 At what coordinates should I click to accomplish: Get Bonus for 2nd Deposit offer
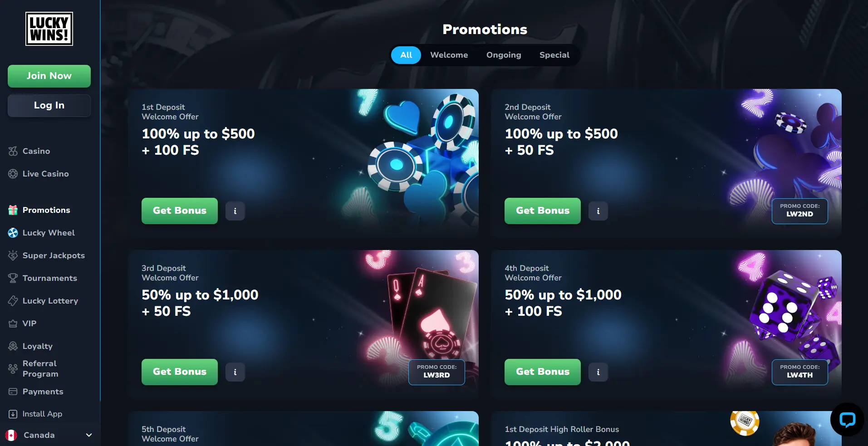(x=543, y=211)
